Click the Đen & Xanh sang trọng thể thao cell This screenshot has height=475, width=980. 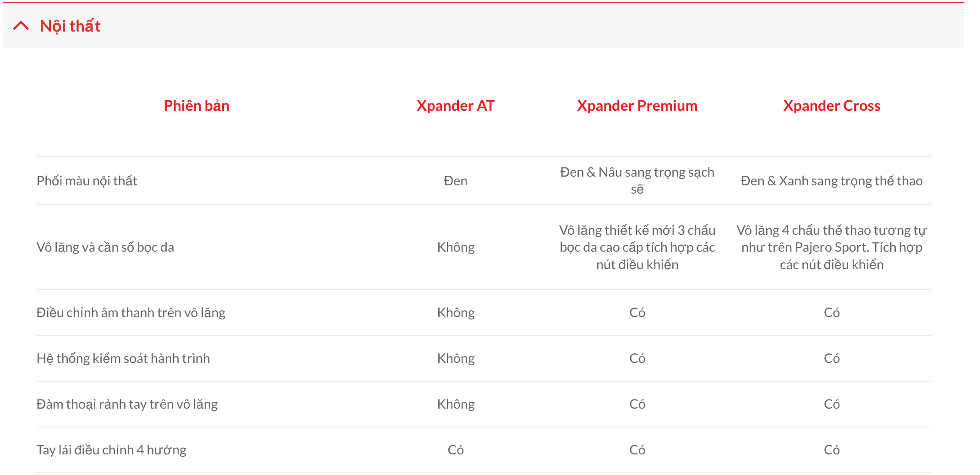[x=832, y=181]
